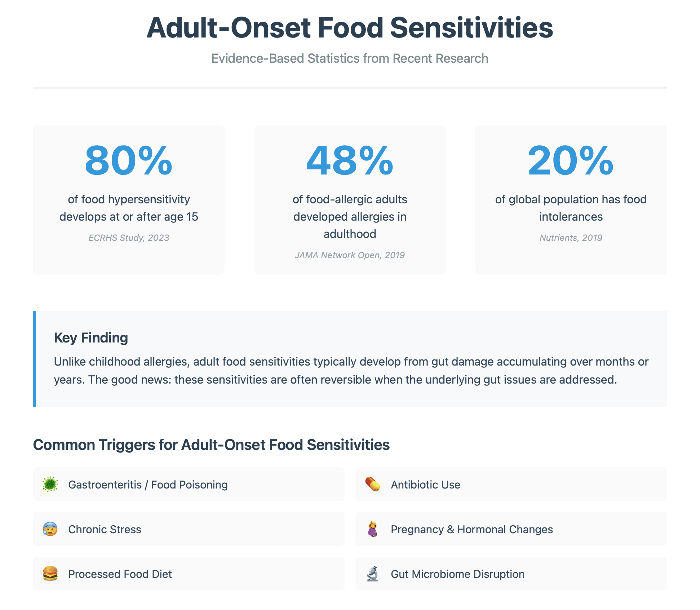Select the Chronic Stress trigger text
This screenshot has height=610, width=700.
[105, 529]
